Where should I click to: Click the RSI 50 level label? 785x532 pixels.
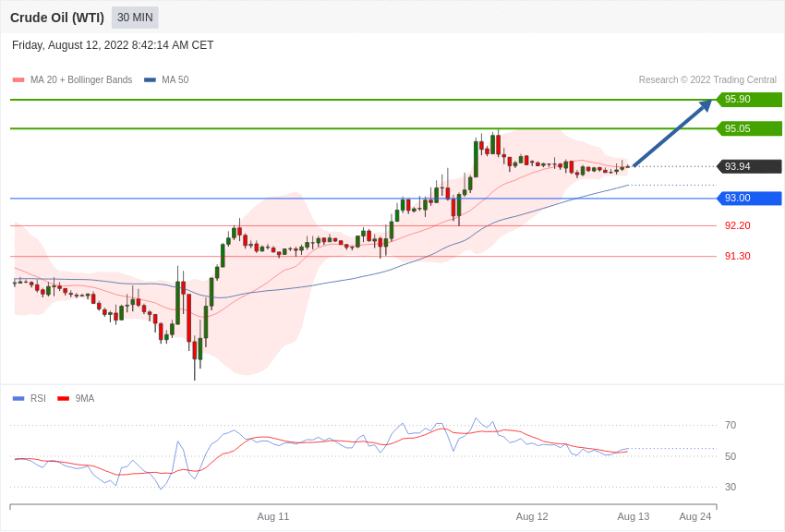731,456
